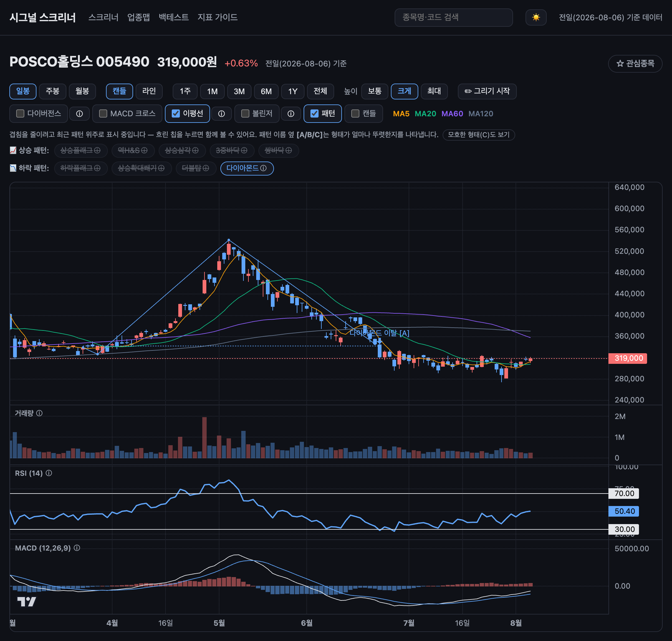Click the info icon next to 볼린저
The height and width of the screenshot is (641, 672).
tap(291, 114)
